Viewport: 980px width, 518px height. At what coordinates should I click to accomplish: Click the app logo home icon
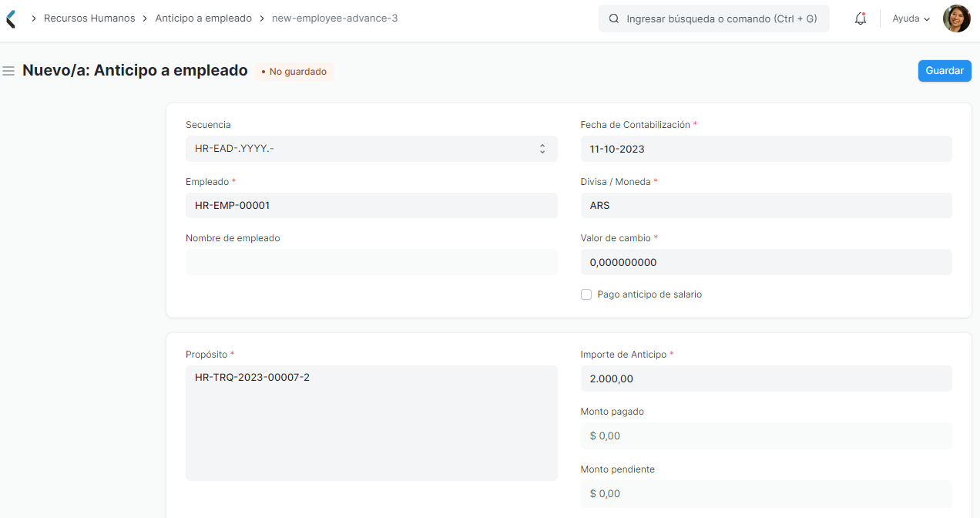point(10,18)
